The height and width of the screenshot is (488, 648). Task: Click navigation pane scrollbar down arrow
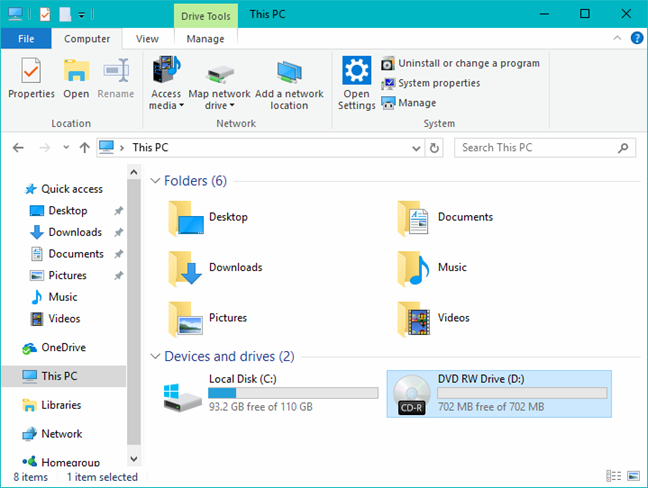[133, 459]
